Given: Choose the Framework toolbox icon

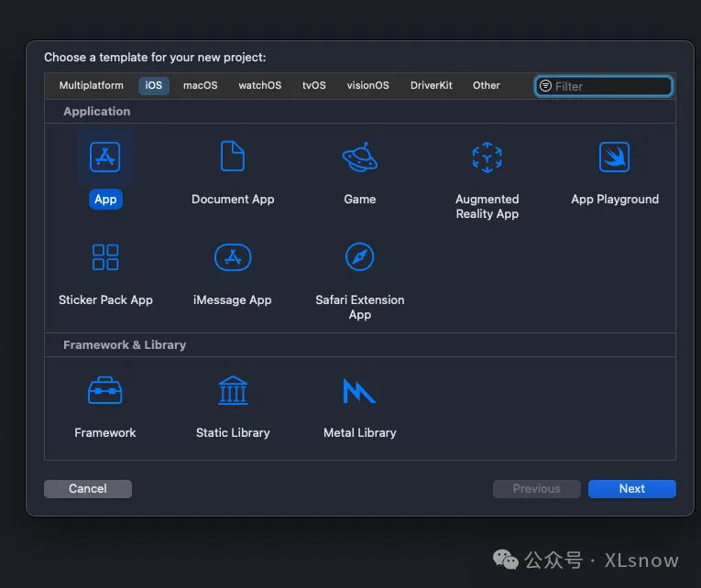Looking at the screenshot, I should tap(105, 390).
